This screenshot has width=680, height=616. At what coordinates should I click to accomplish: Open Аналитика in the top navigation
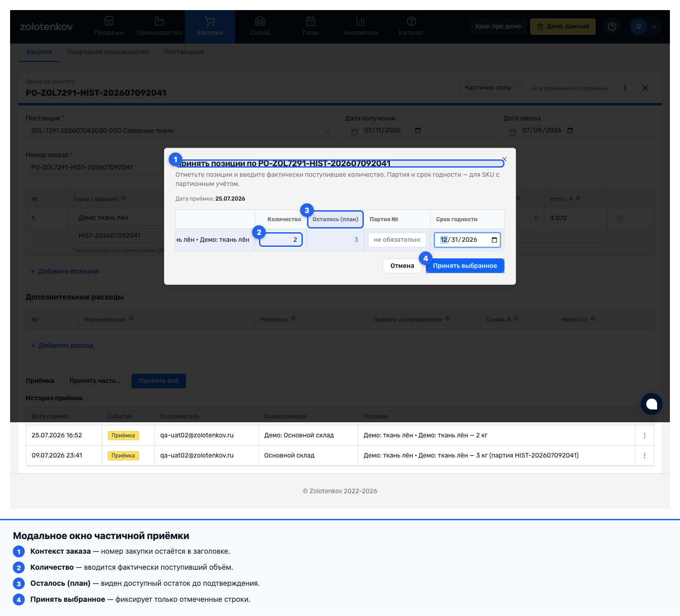[x=361, y=26]
